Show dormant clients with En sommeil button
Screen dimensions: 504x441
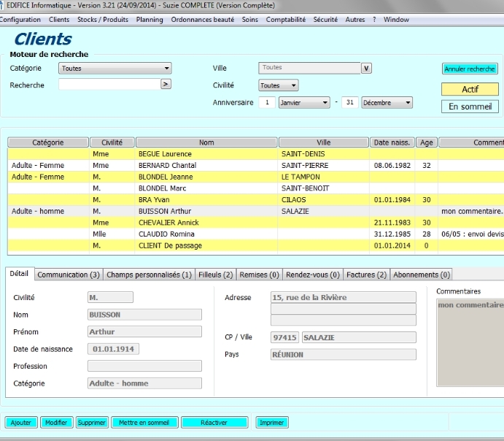click(x=470, y=107)
